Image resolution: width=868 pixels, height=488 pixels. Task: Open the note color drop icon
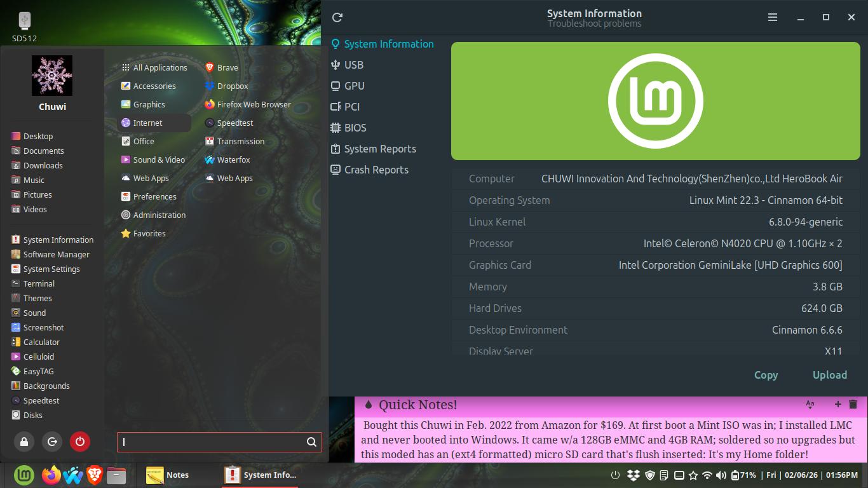368,405
